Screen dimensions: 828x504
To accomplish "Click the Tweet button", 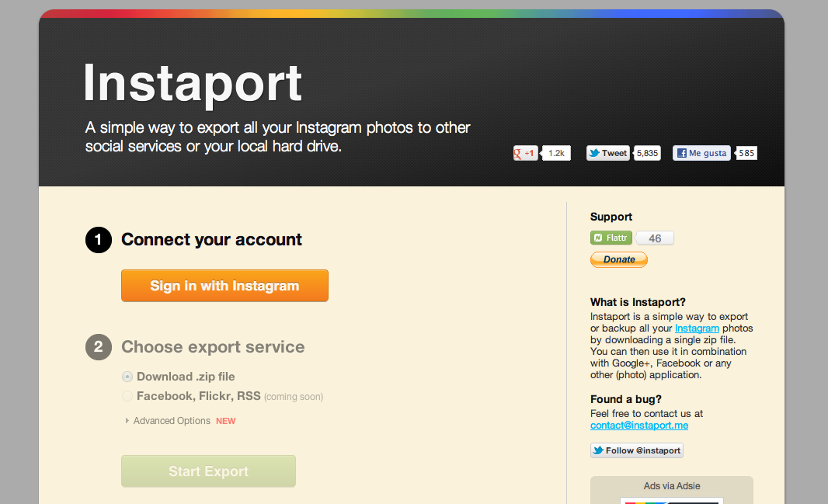I will (608, 153).
